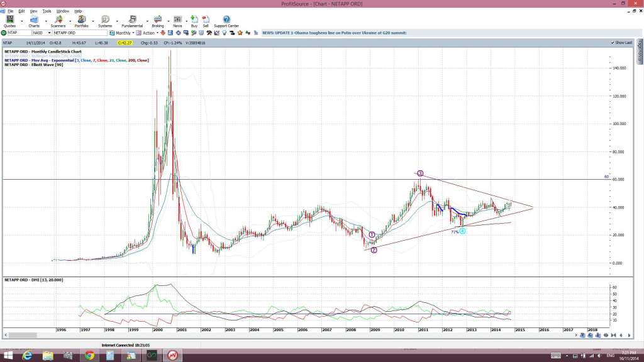This screenshot has width=644, height=362.
Task: Click the scrollbar left arrow under the chart
Action: [x=5, y=336]
